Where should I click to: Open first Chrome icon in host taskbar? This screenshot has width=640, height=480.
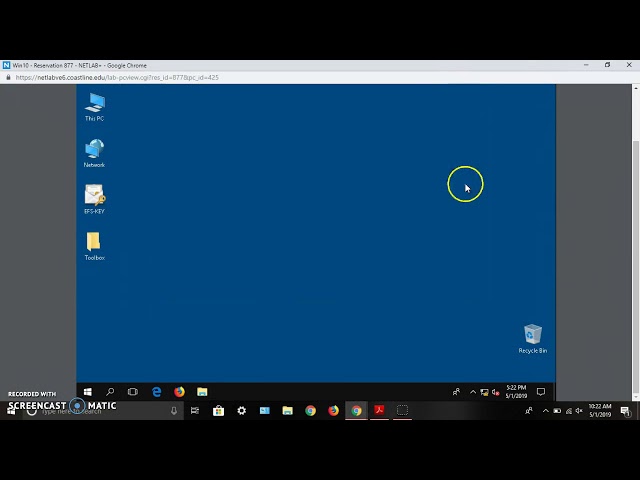tap(311, 411)
